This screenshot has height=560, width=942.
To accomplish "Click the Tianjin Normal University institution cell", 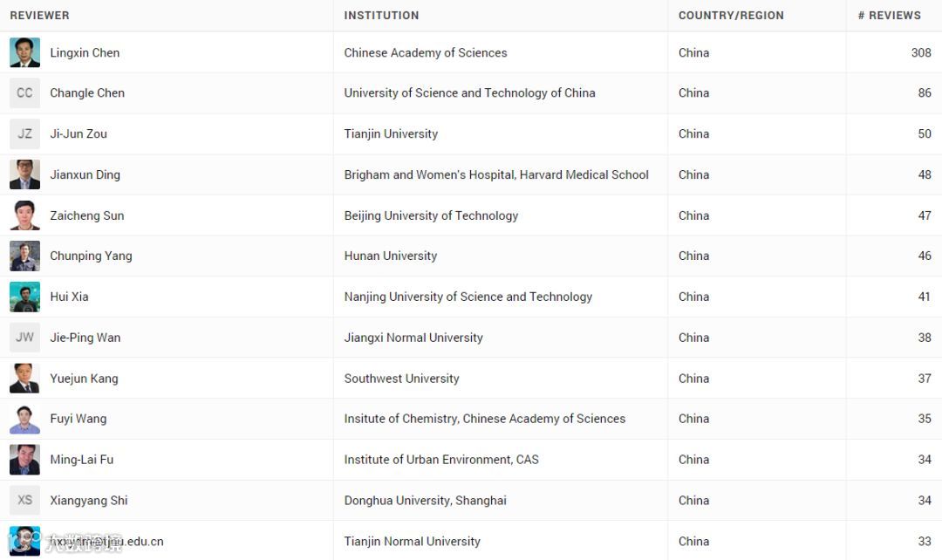I will coord(412,542).
